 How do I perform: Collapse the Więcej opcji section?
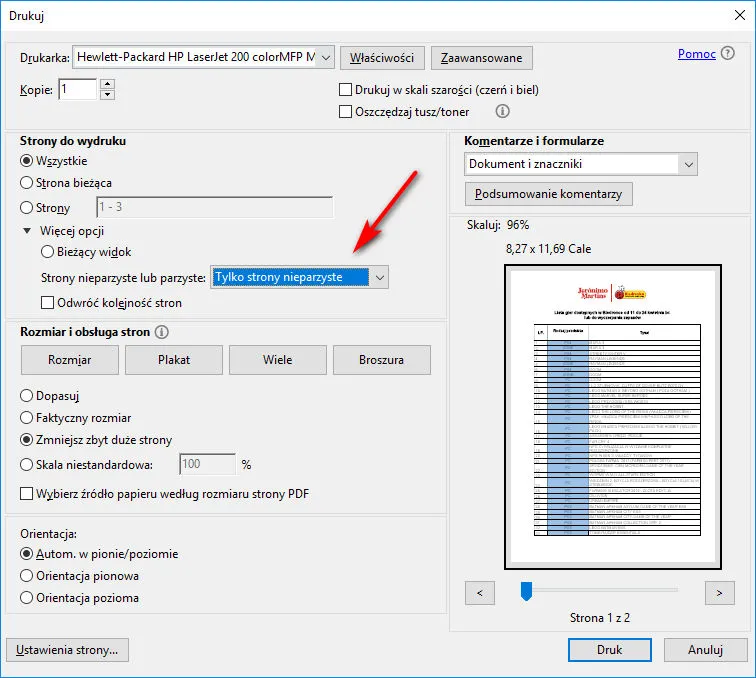[28, 231]
